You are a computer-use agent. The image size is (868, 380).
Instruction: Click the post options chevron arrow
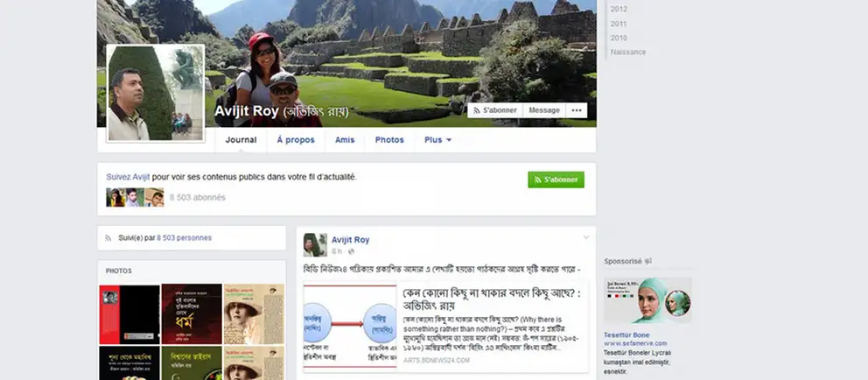click(586, 237)
